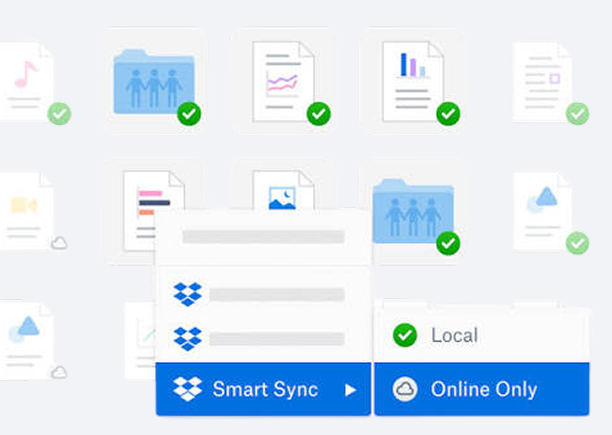Open the shared team folder in middle row
This screenshot has width=612, height=435.
pos(413,211)
